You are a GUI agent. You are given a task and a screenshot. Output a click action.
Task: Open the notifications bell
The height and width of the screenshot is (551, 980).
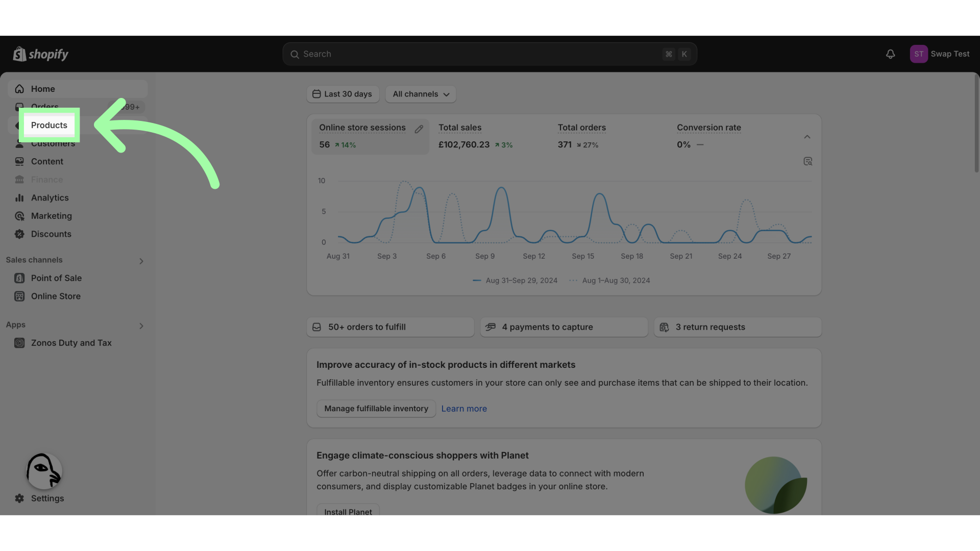(x=890, y=54)
